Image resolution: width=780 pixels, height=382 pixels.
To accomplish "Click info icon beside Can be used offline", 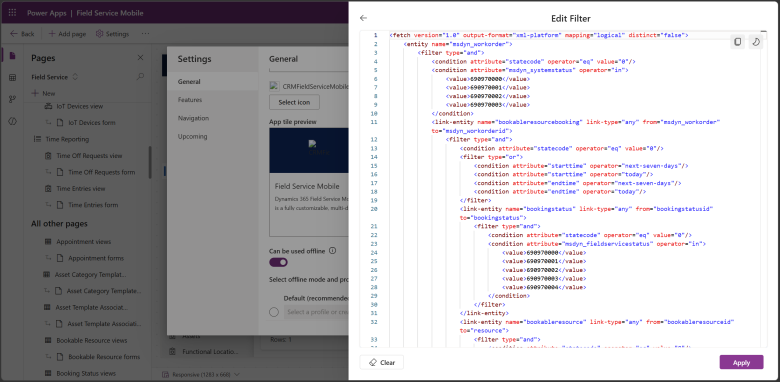I will click(333, 251).
